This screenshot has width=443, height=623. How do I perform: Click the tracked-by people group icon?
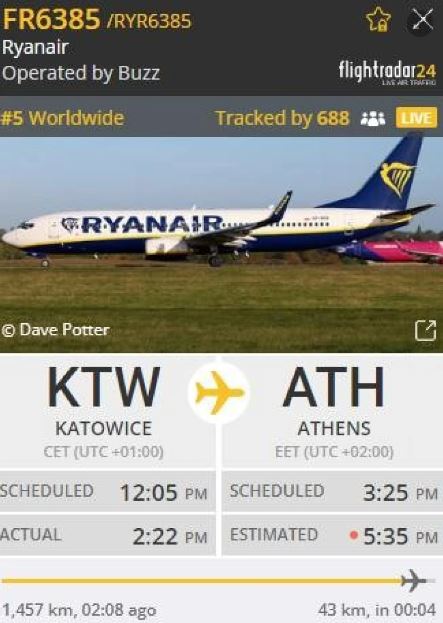tap(373, 118)
